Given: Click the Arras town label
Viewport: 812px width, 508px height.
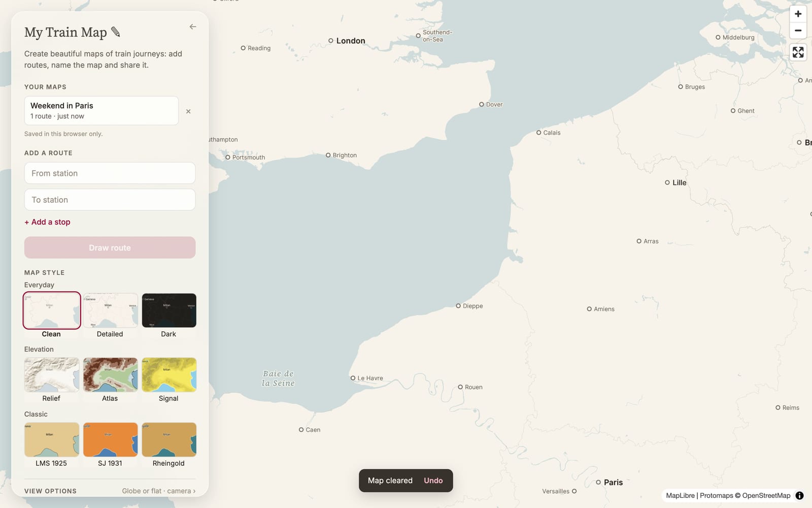Looking at the screenshot, I should coord(651,241).
